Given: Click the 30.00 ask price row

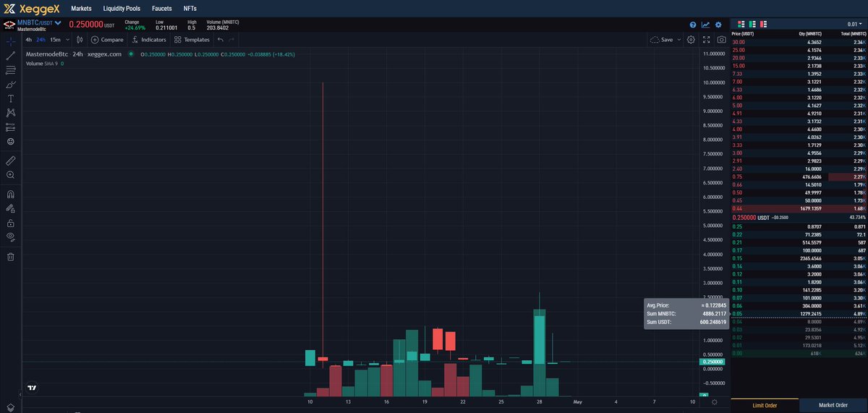Looking at the screenshot, I should point(799,42).
